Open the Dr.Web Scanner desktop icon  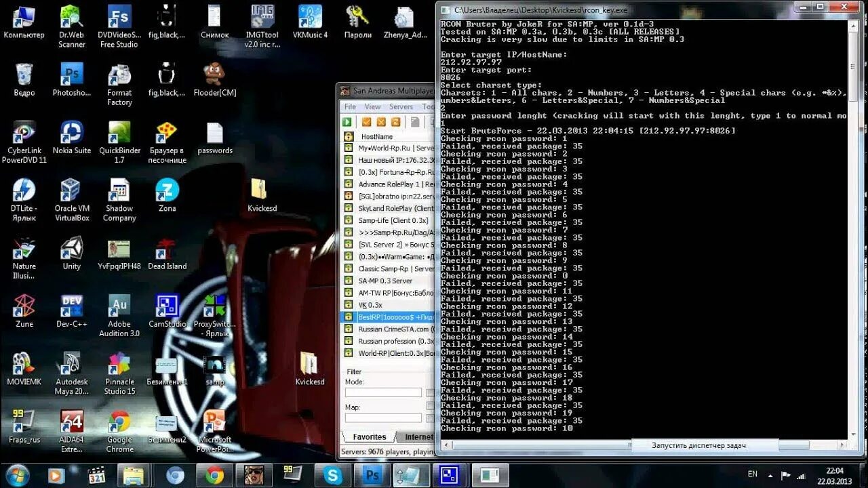(71, 26)
